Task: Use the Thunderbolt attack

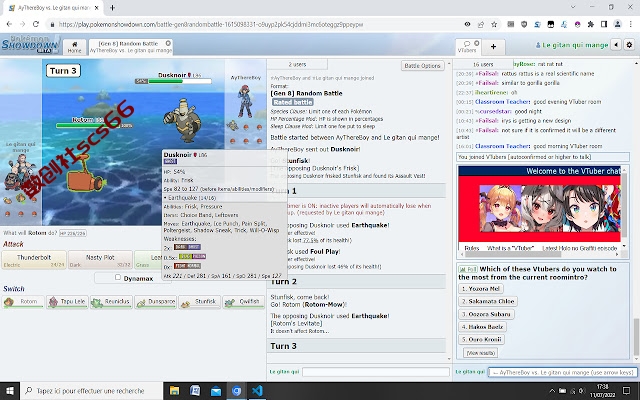Action: [34, 260]
